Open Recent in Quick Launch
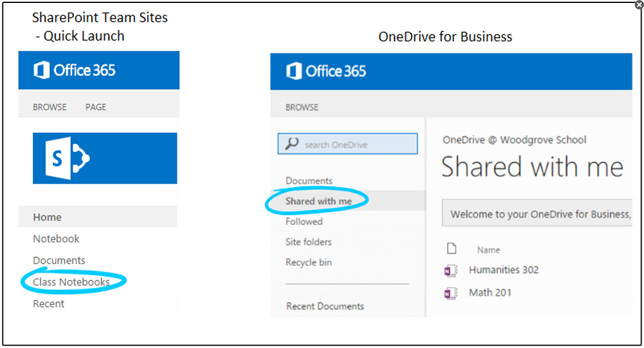Viewport: 644px width, 348px height. click(x=49, y=304)
